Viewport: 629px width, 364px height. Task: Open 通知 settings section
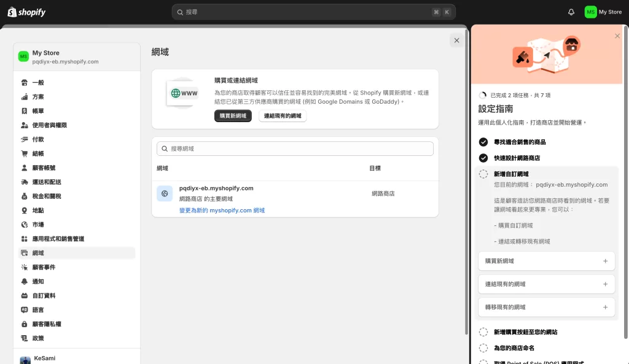click(x=77, y=281)
